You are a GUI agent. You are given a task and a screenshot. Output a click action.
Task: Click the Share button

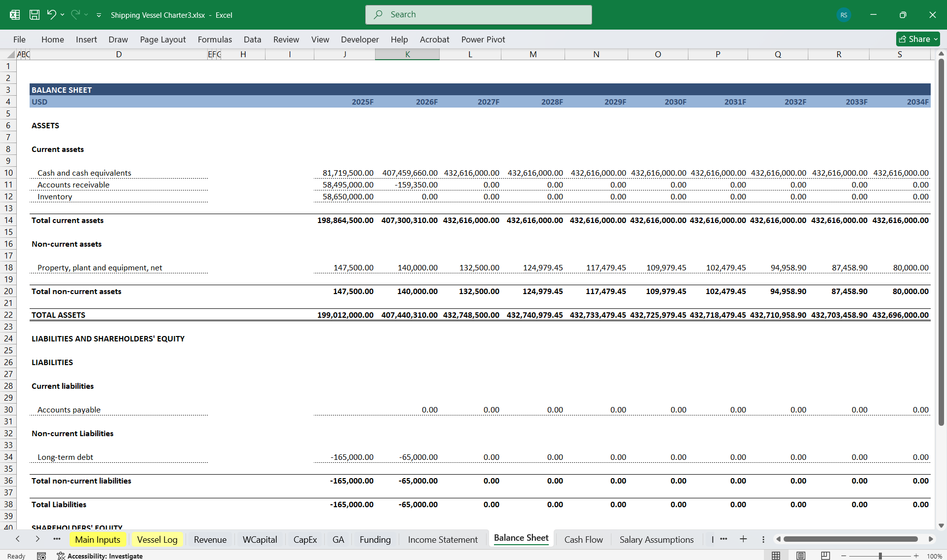[918, 39]
